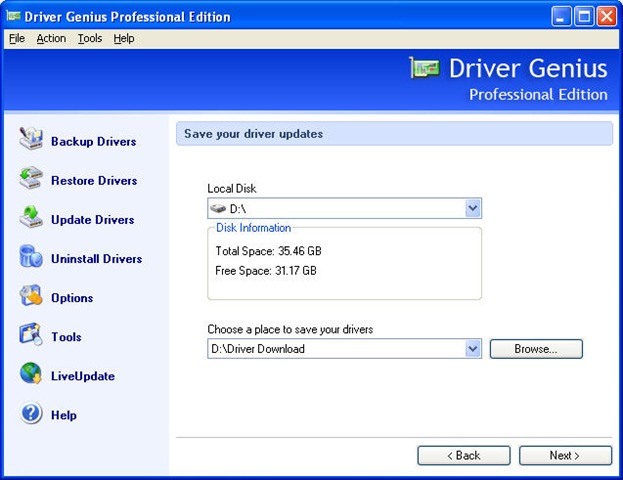Click 'Choose a place to save your drivers' label
Image resolution: width=623 pixels, height=480 pixels.
point(290,329)
